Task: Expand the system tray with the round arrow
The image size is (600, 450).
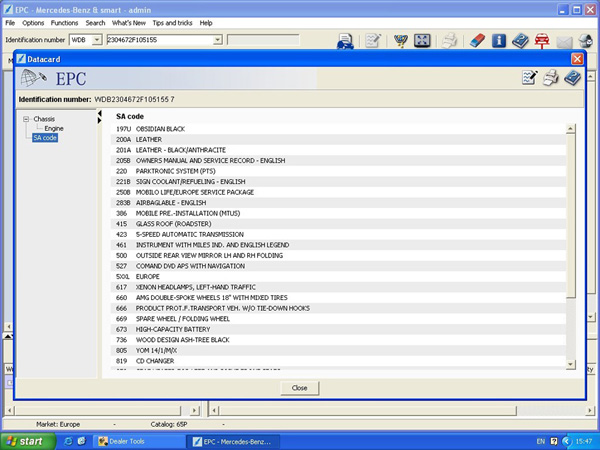Action: [566, 441]
